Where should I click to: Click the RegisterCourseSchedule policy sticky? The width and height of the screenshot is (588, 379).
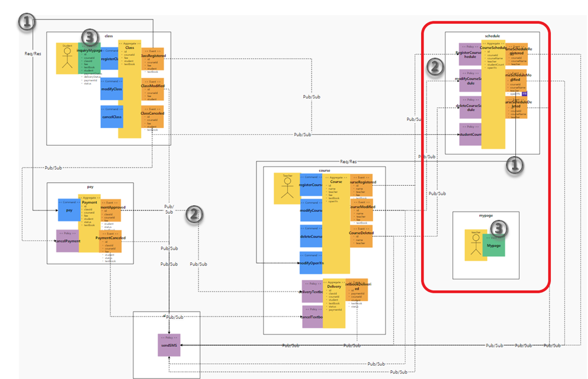pos(470,55)
